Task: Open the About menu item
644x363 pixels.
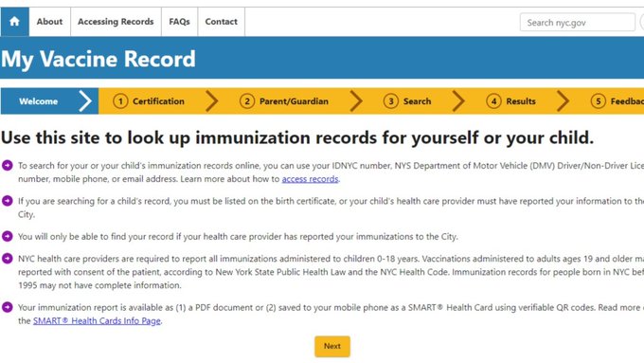Action: pyautogui.click(x=49, y=22)
